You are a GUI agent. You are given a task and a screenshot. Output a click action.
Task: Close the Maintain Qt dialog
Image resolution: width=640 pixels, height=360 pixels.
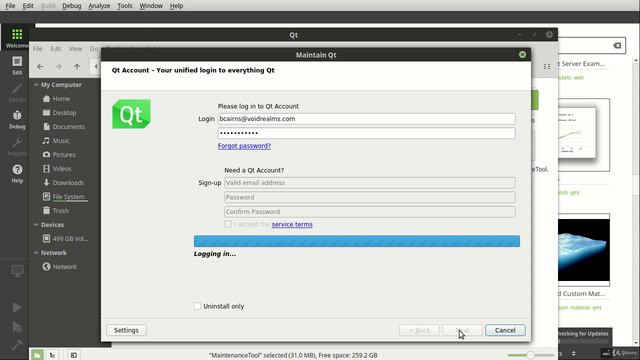[522, 55]
